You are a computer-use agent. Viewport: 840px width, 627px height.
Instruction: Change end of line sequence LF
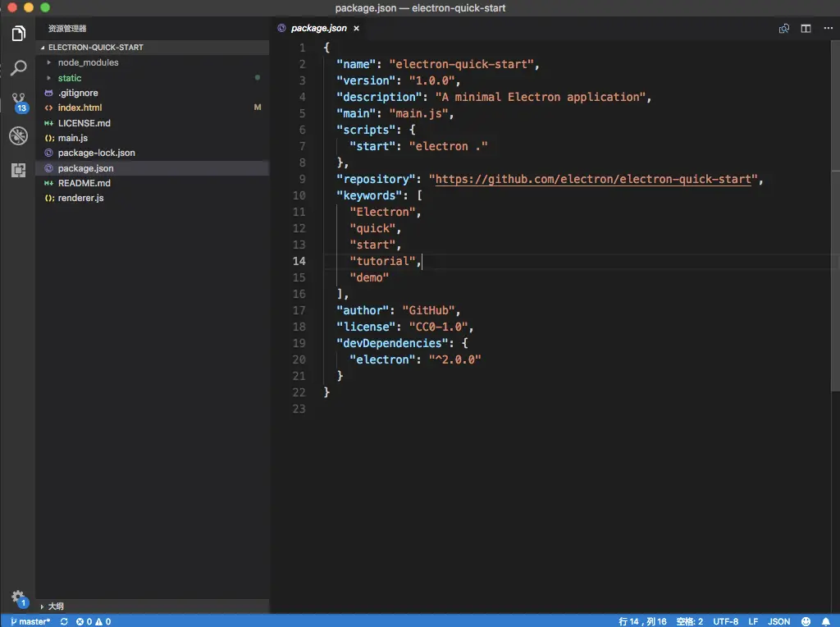tap(753, 621)
